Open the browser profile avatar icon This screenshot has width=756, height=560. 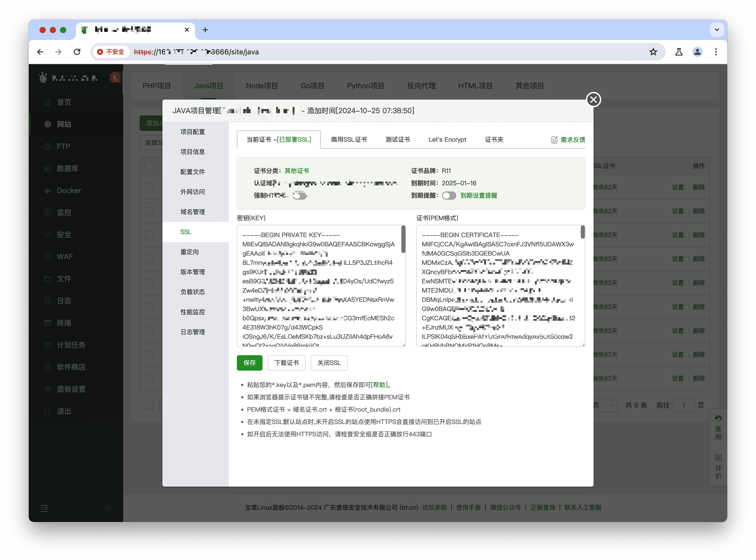pyautogui.click(x=697, y=52)
